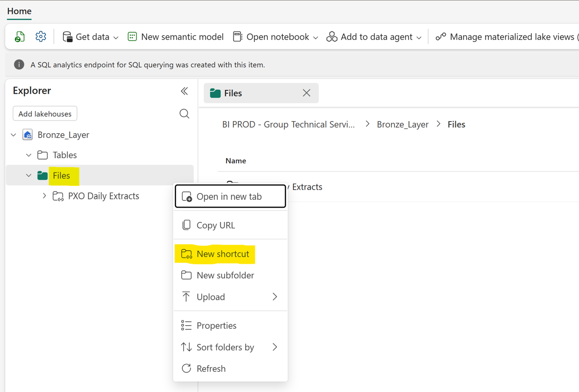This screenshot has width=579, height=392.
Task: Click the Tables folder icon
Action: pyautogui.click(x=42, y=155)
